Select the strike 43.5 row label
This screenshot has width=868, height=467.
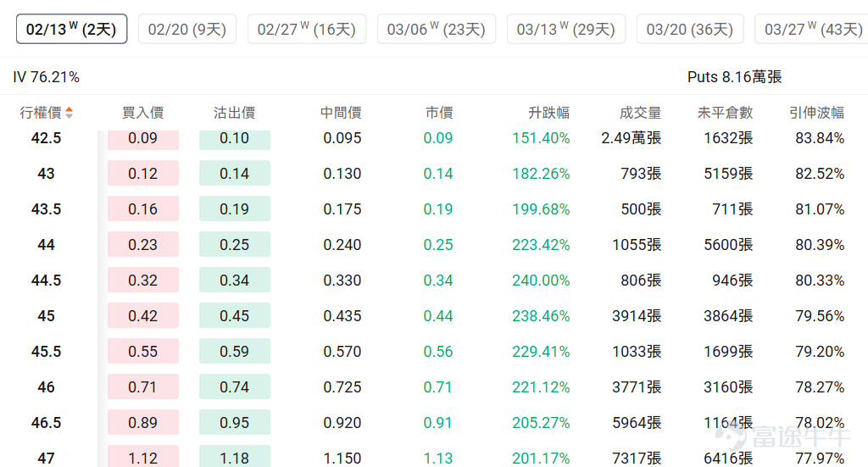(x=46, y=208)
